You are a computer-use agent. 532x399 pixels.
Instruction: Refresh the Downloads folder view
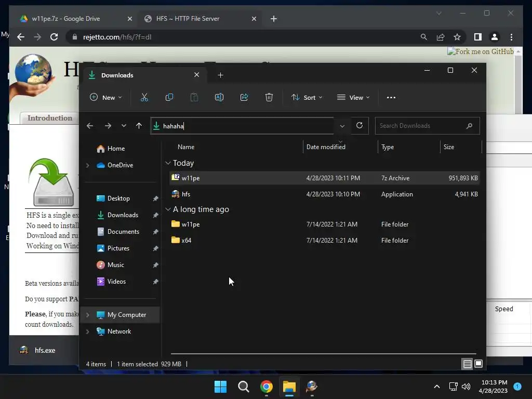(x=360, y=126)
